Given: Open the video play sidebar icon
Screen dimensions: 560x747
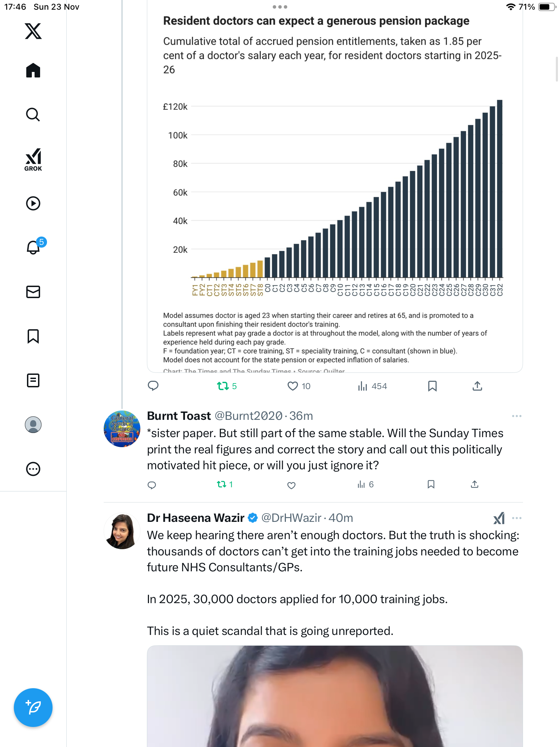Looking at the screenshot, I should [x=33, y=203].
